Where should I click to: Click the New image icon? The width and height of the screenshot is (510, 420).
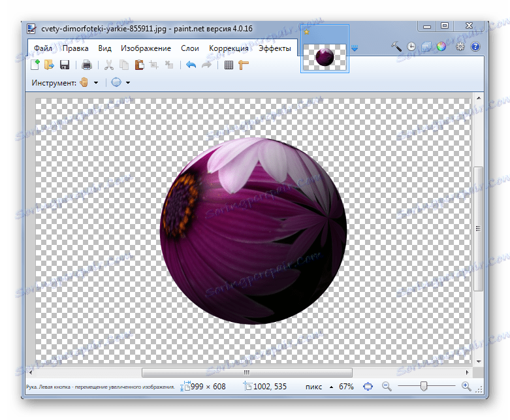[x=35, y=65]
